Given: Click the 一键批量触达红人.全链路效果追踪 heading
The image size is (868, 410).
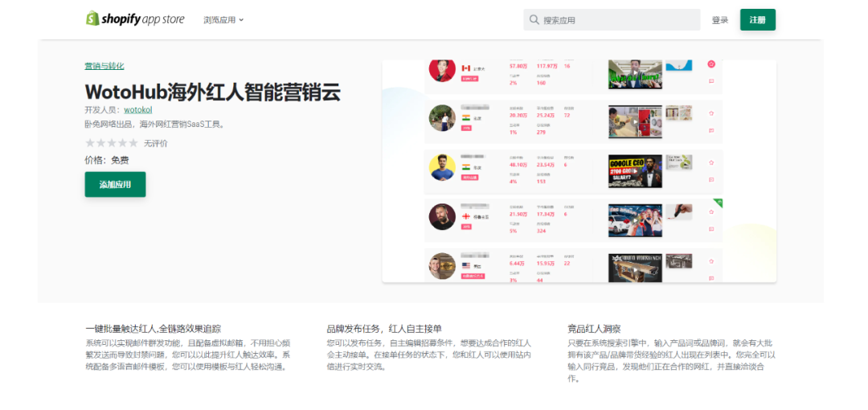Looking at the screenshot, I should 154,329.
